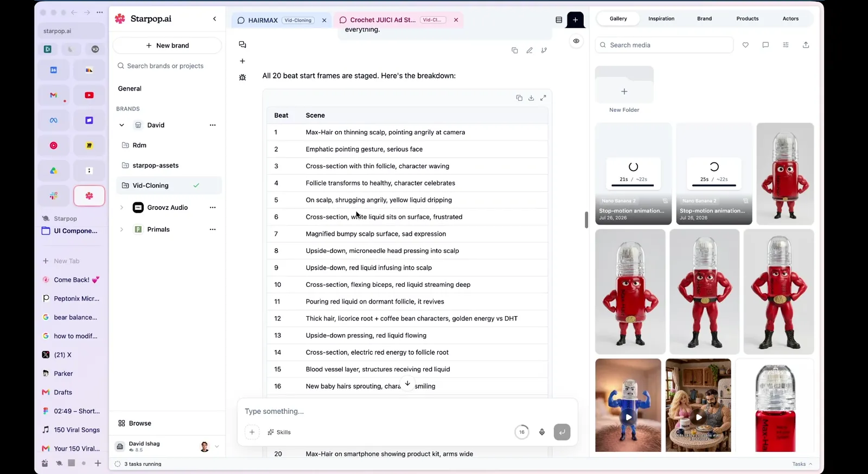Switch to the Inspiration tab
This screenshot has height=474, width=868.
661,18
